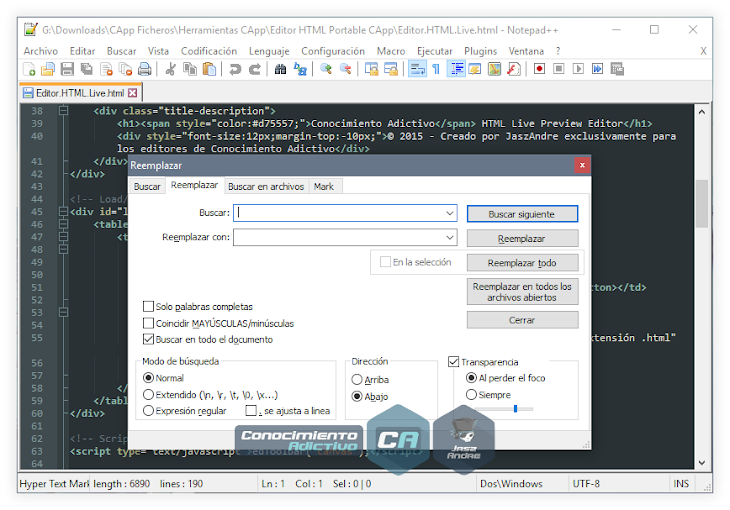Zoom in with magnifier plus icon

[x=326, y=69]
